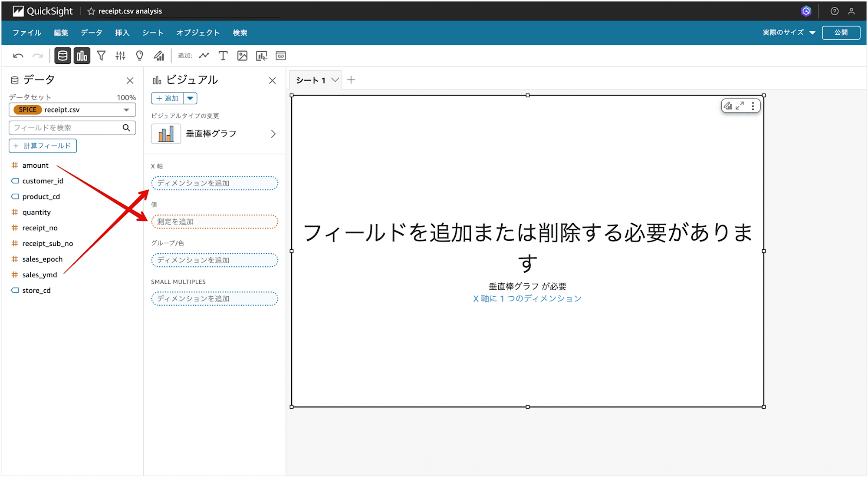Screen dimensions: 868x477
Task: Open the シート menu
Action: click(x=153, y=33)
